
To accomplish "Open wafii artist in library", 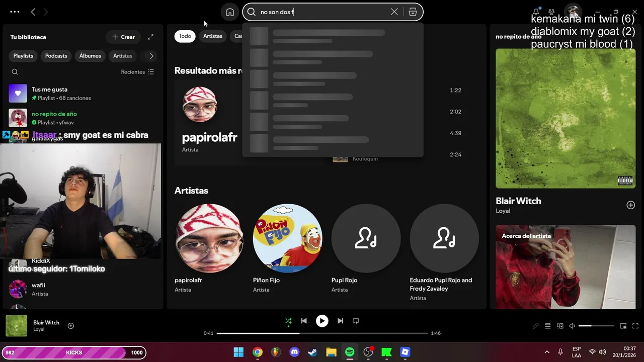I will pyautogui.click(x=83, y=289).
